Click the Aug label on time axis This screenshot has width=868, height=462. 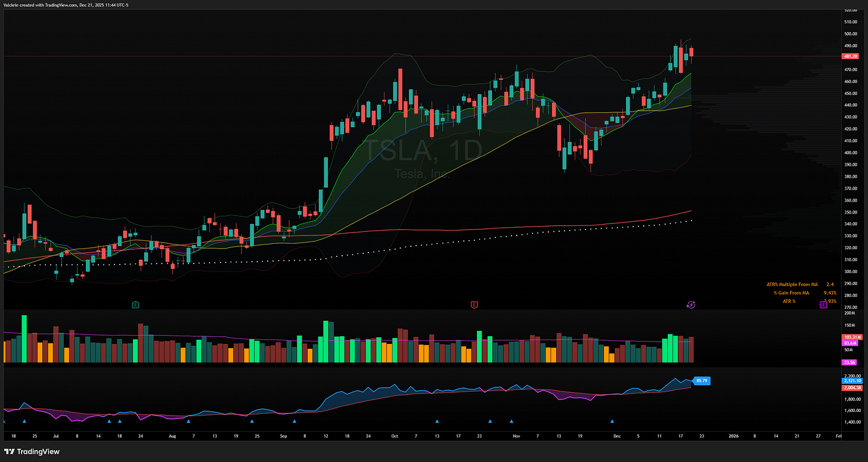172,436
